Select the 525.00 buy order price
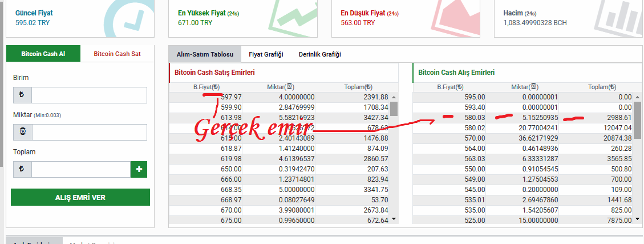 tap(475, 220)
